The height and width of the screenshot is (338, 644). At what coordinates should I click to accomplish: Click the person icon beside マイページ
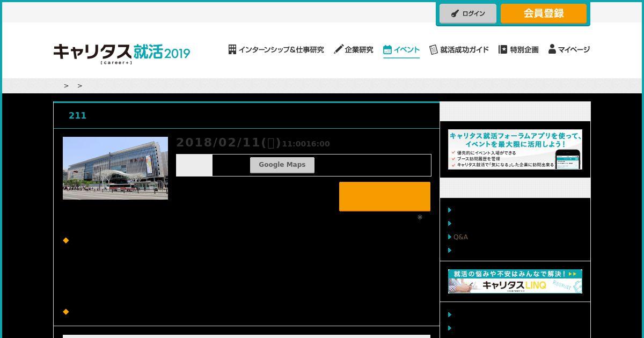pos(552,49)
